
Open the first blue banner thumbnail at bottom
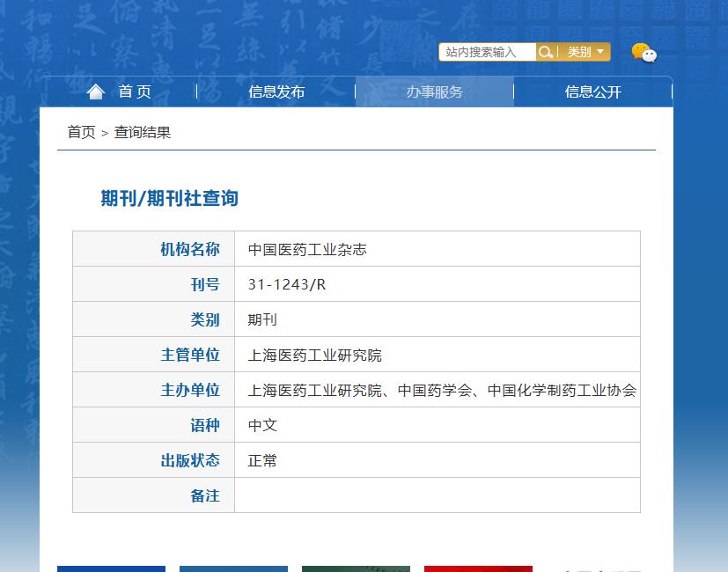pos(112,568)
